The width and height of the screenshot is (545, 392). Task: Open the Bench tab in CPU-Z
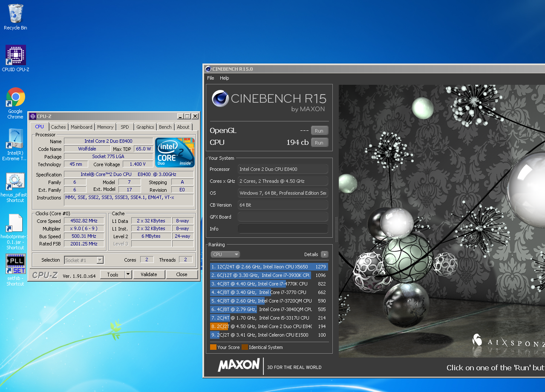[165, 127]
